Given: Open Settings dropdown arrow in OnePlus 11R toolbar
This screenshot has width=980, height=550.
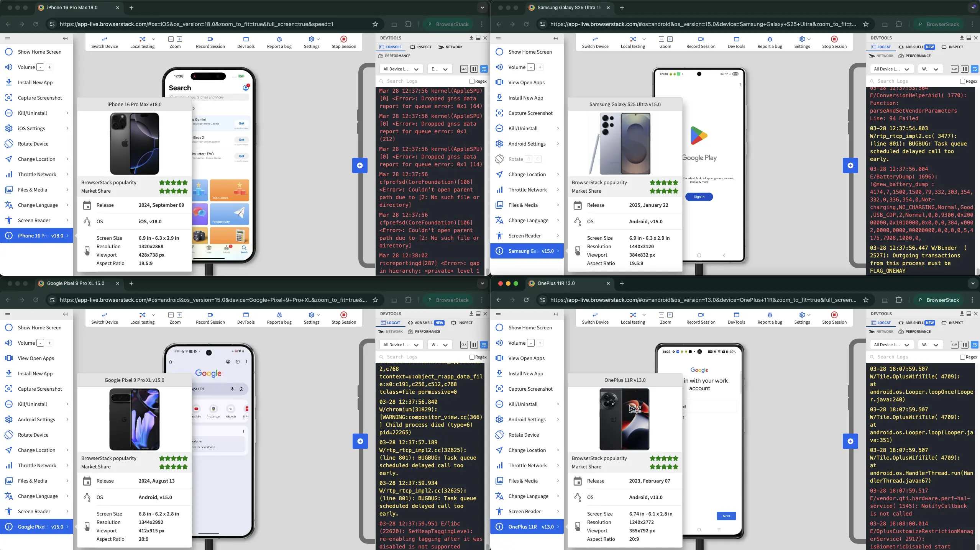Looking at the screenshot, I should point(809,315).
